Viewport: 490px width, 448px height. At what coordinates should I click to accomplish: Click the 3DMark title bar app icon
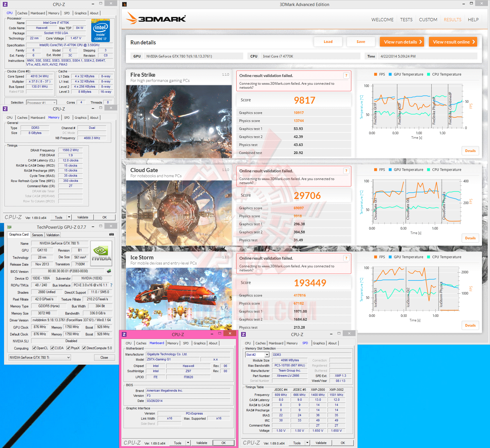click(x=124, y=4)
